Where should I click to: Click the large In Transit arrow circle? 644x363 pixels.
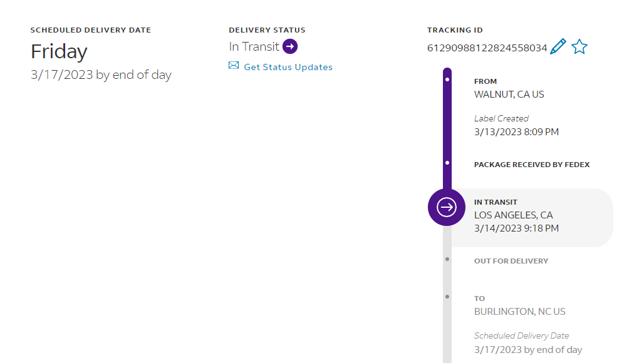pos(447,207)
